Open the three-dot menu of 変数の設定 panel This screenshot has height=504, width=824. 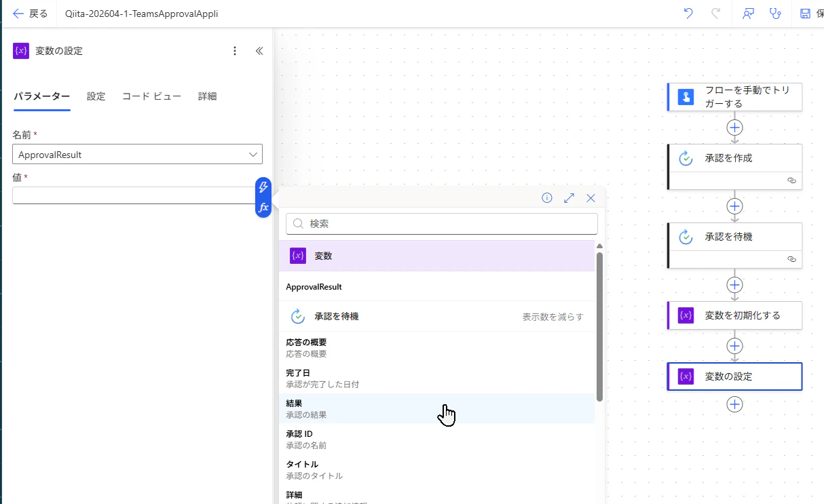235,51
